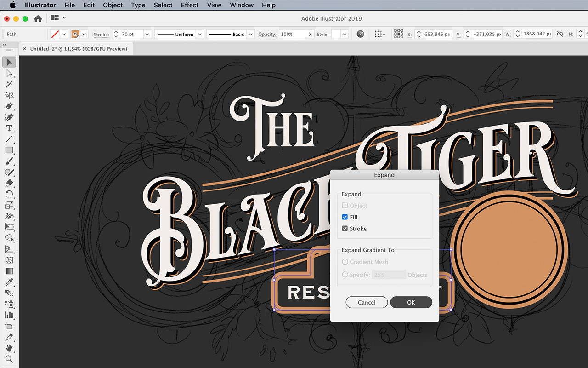The image size is (588, 368).
Task: Activate the Shaper tool
Action: coord(9,172)
